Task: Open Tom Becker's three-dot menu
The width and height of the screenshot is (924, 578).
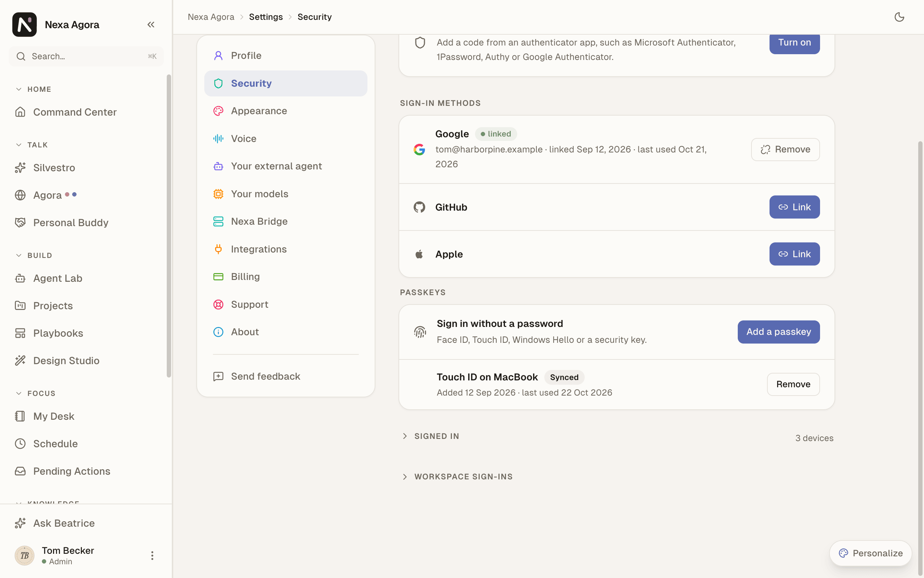Action: [152, 556]
